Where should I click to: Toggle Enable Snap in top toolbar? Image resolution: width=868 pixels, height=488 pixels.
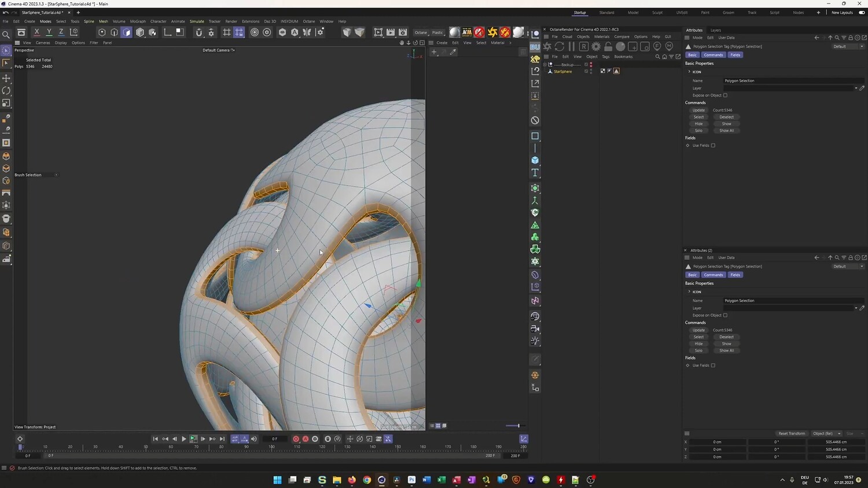point(199,32)
